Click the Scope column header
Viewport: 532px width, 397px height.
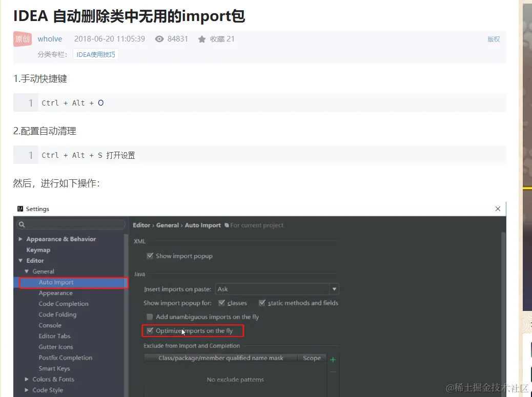coord(312,359)
